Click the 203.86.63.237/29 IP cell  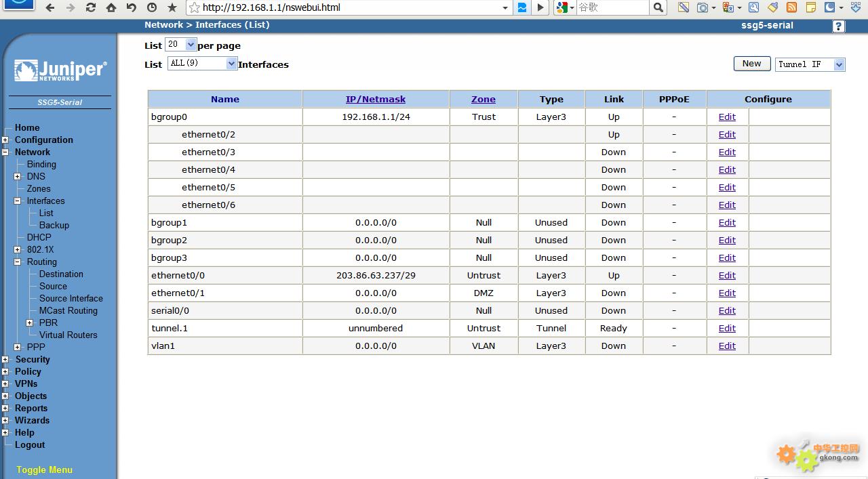[376, 275]
